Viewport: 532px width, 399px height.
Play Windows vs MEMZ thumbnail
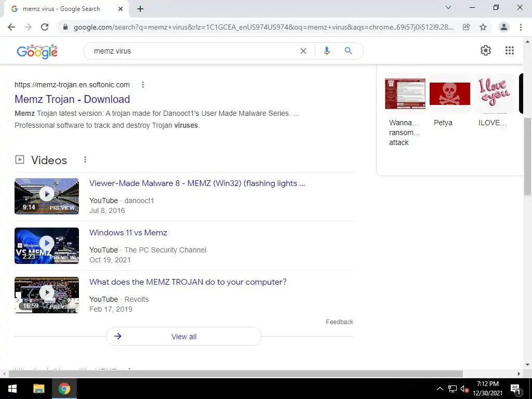(x=47, y=246)
